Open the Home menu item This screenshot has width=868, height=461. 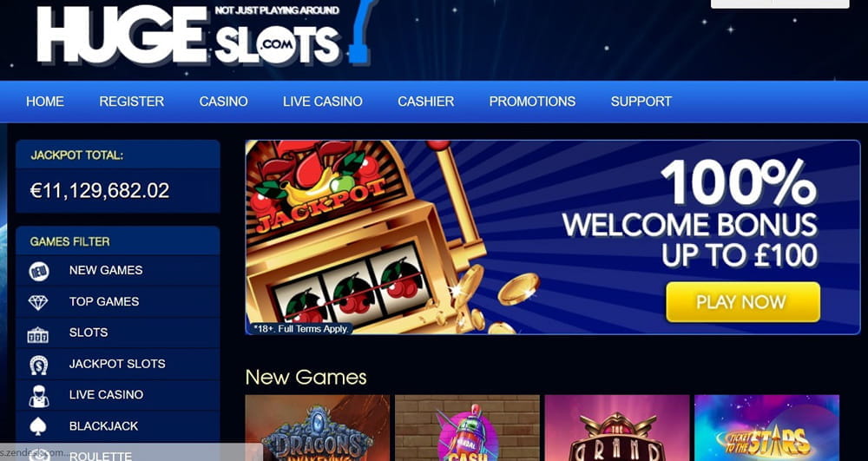tap(45, 102)
